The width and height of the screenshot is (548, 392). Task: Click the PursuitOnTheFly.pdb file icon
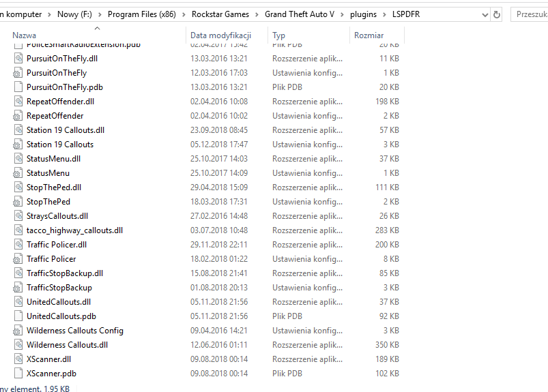[18, 87]
